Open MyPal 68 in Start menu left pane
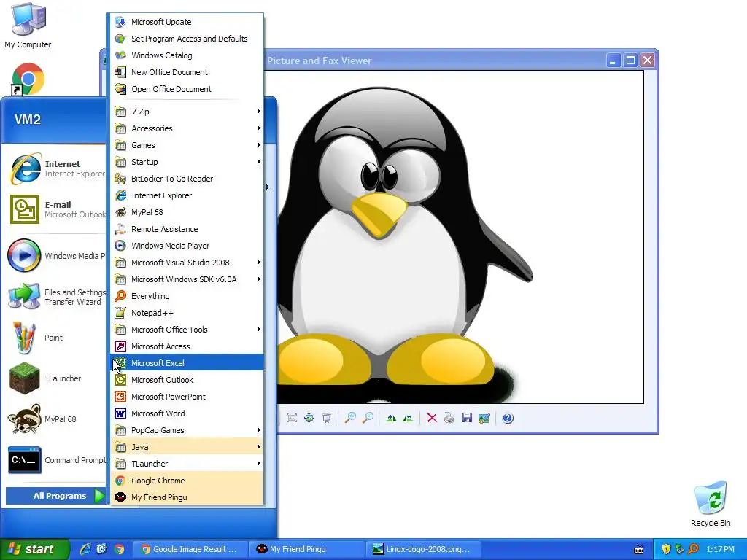 (55, 419)
